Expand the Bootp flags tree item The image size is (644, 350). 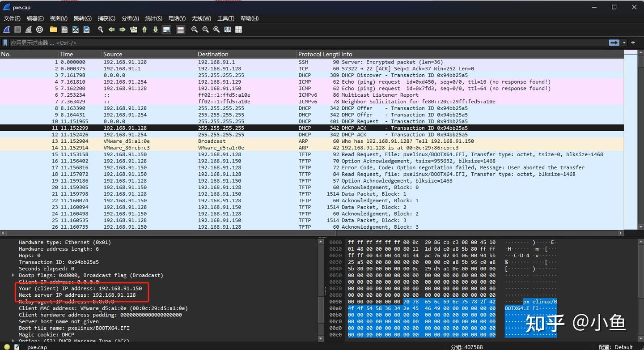point(13,275)
